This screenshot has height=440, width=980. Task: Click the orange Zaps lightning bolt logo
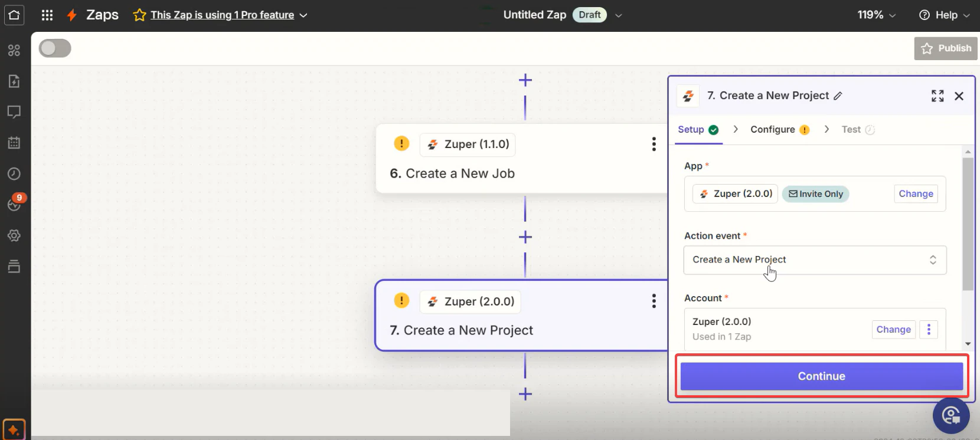(71, 15)
